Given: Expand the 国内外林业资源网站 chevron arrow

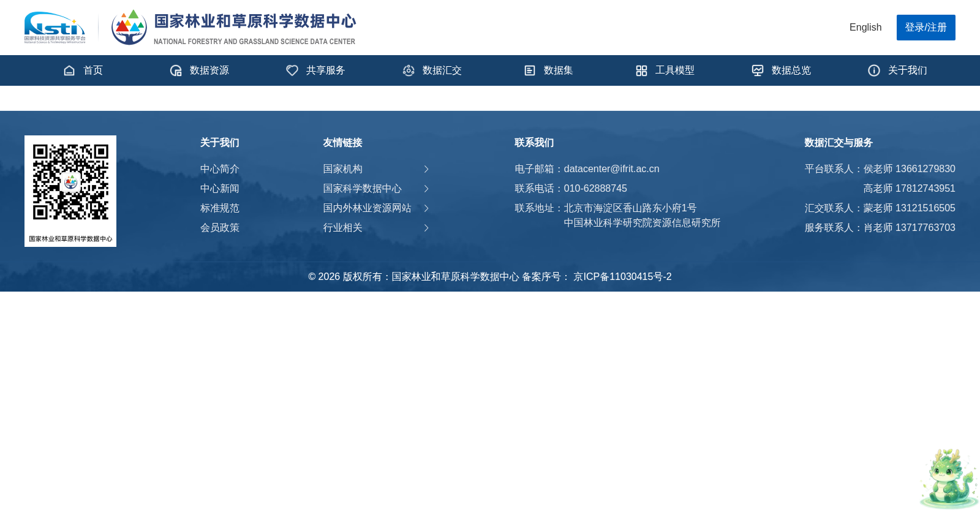Looking at the screenshot, I should pos(426,208).
